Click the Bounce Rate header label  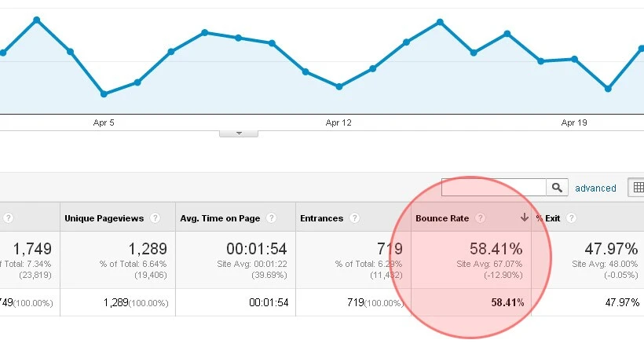click(444, 218)
